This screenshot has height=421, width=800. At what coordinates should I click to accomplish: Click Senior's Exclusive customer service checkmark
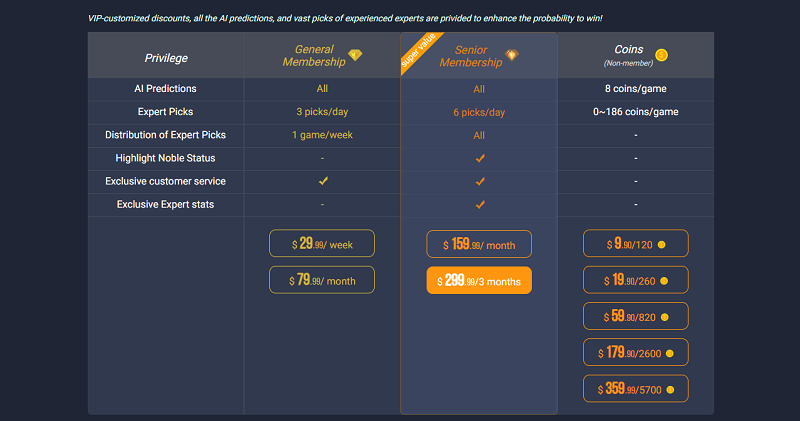(x=480, y=181)
